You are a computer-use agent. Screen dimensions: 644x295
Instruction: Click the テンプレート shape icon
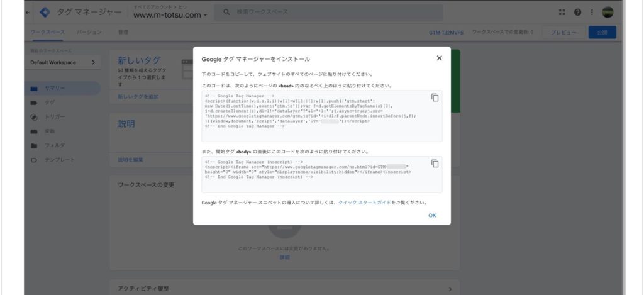click(35, 160)
